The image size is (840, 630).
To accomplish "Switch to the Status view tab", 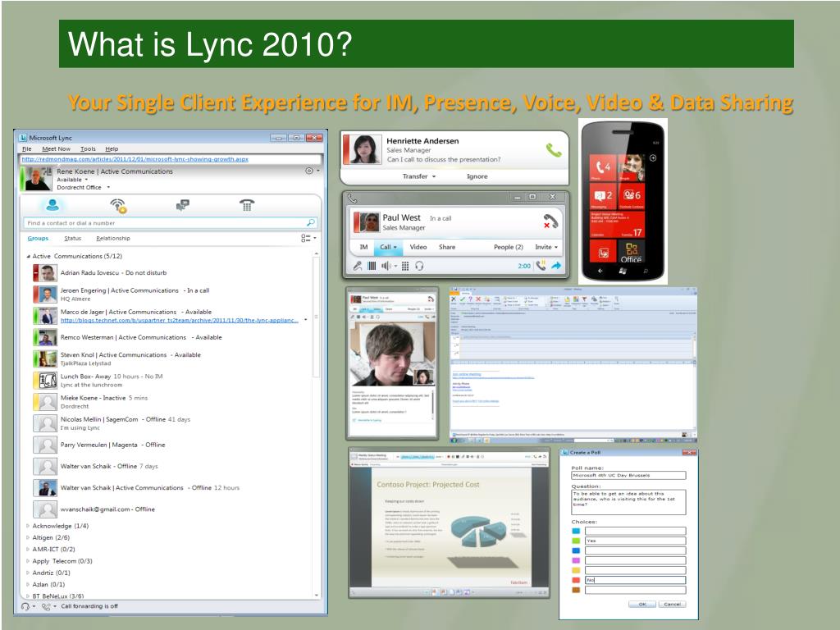I will point(73,239).
